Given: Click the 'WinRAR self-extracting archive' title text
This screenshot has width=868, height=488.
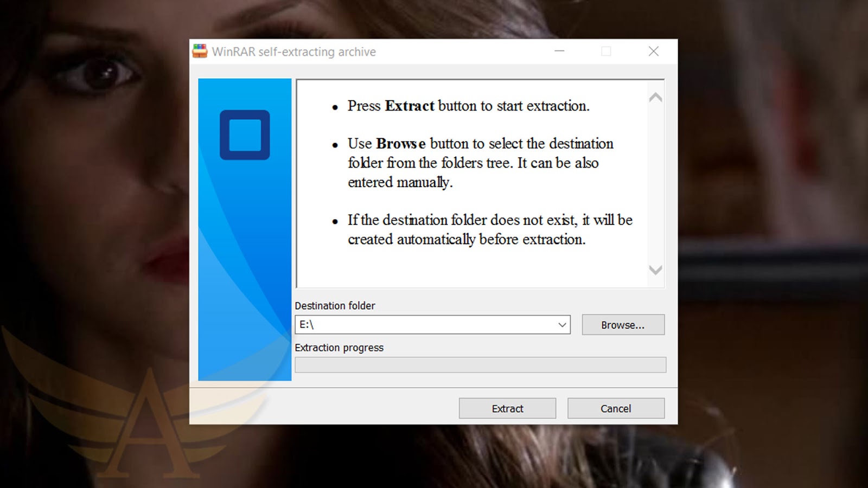Looking at the screenshot, I should (x=293, y=52).
